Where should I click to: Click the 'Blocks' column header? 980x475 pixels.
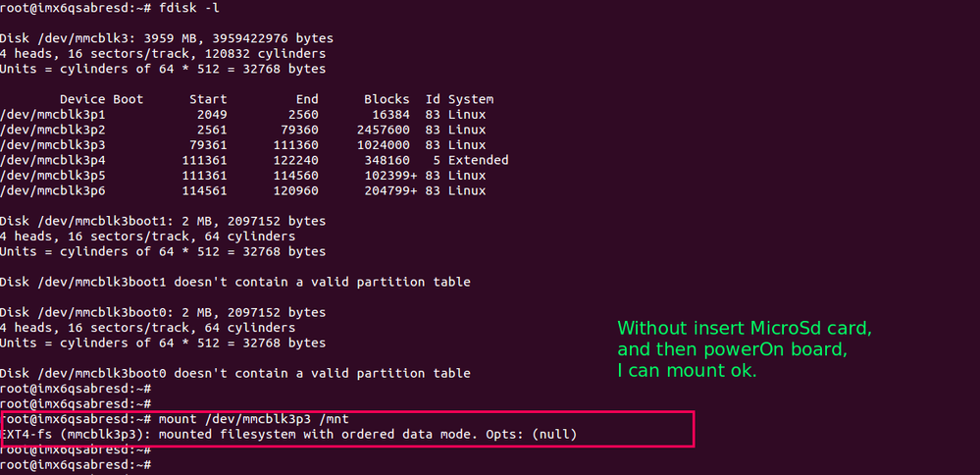387,99
